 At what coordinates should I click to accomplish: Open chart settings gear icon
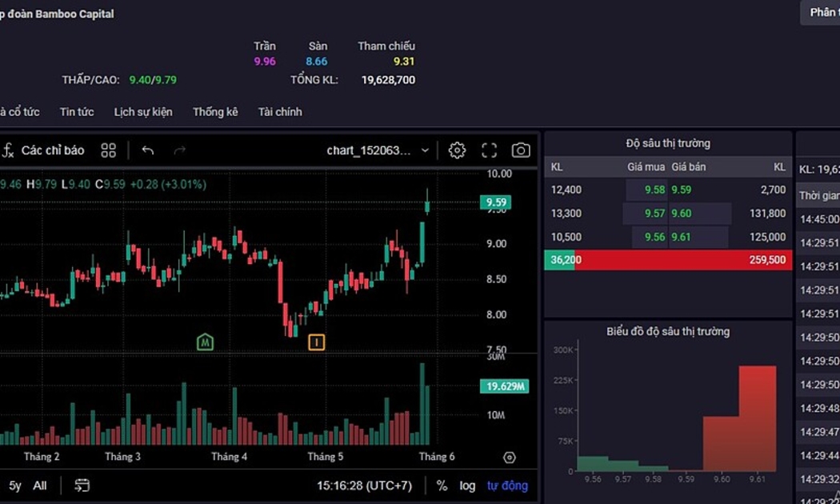(x=457, y=150)
